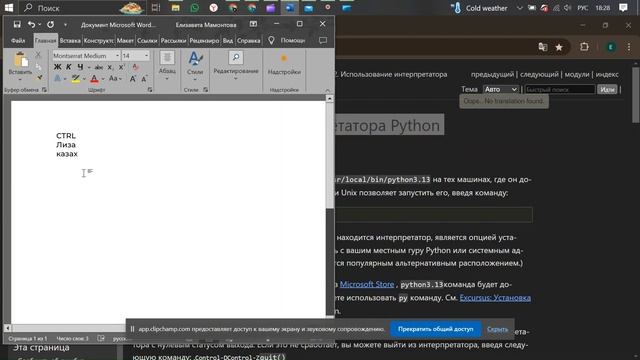Toggle strikethrough formatting
Screen dimensions: 640x360
[99, 67]
